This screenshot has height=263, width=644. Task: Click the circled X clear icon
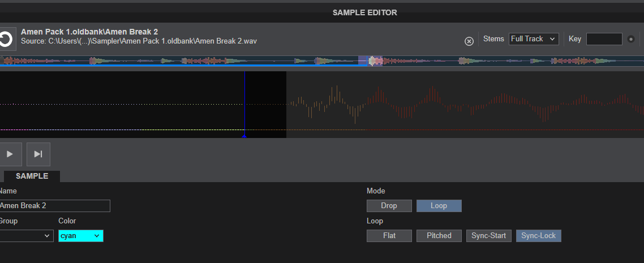click(x=469, y=41)
